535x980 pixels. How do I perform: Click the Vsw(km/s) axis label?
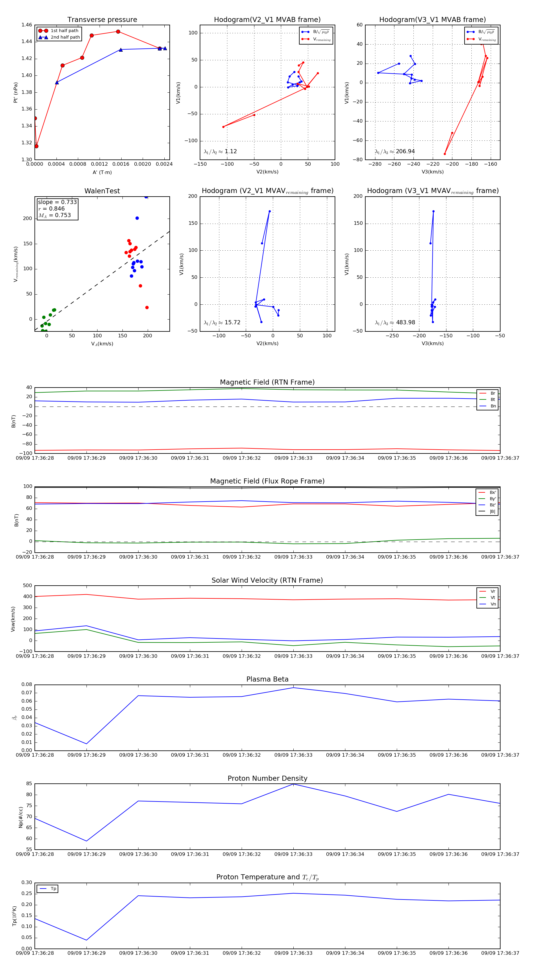point(13,619)
